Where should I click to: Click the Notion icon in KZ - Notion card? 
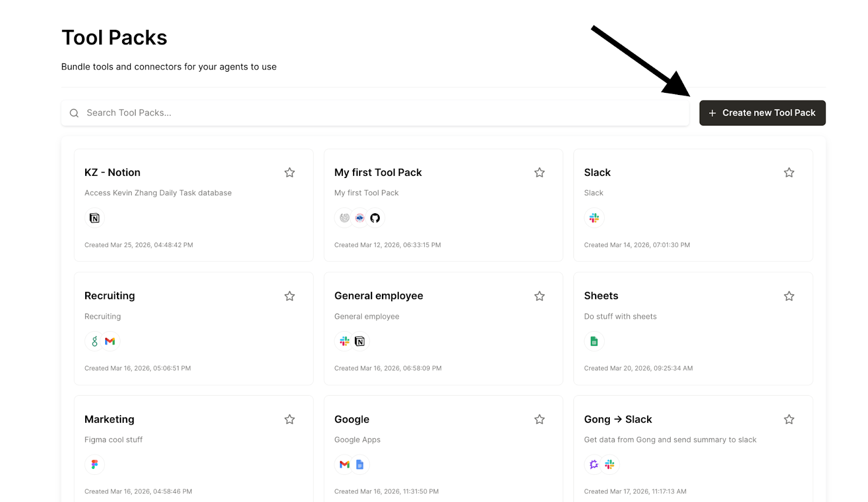click(x=94, y=218)
